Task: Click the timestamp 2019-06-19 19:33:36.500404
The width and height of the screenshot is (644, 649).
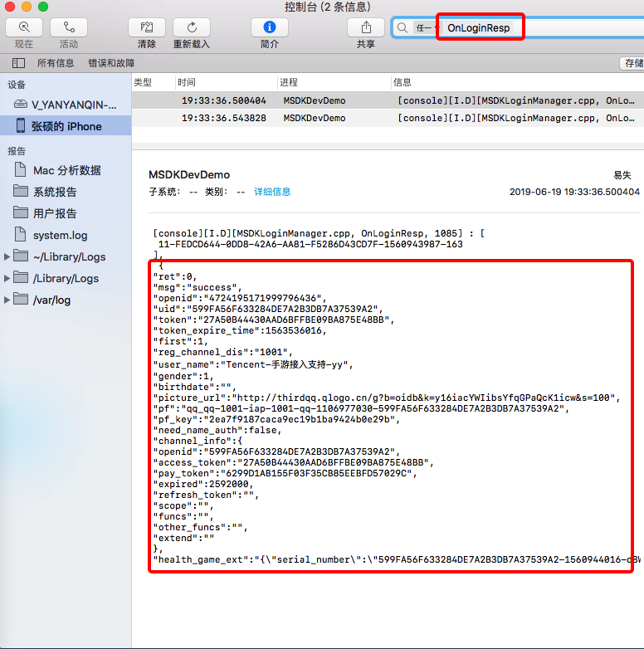Action: point(574,192)
